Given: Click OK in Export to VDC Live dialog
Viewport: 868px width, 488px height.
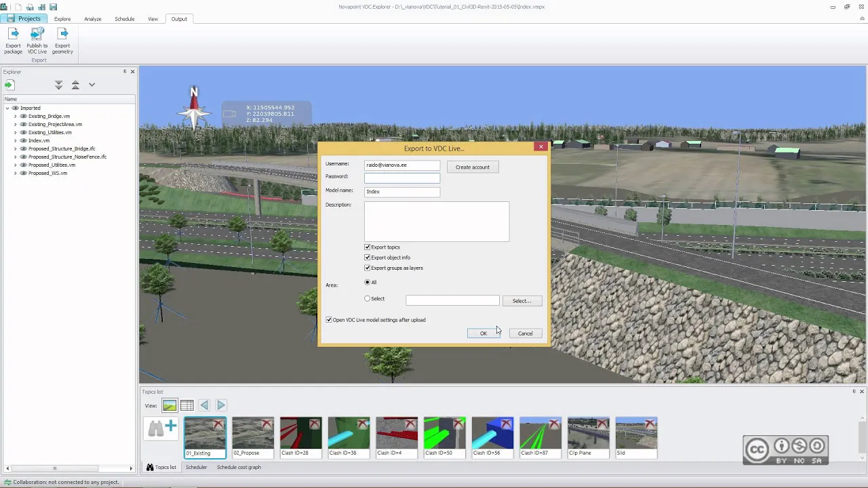Looking at the screenshot, I should 484,333.
